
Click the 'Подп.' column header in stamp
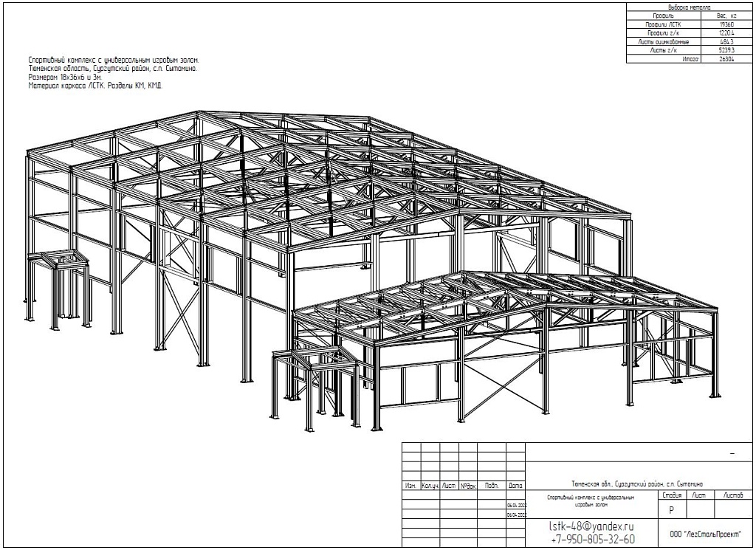(491, 486)
